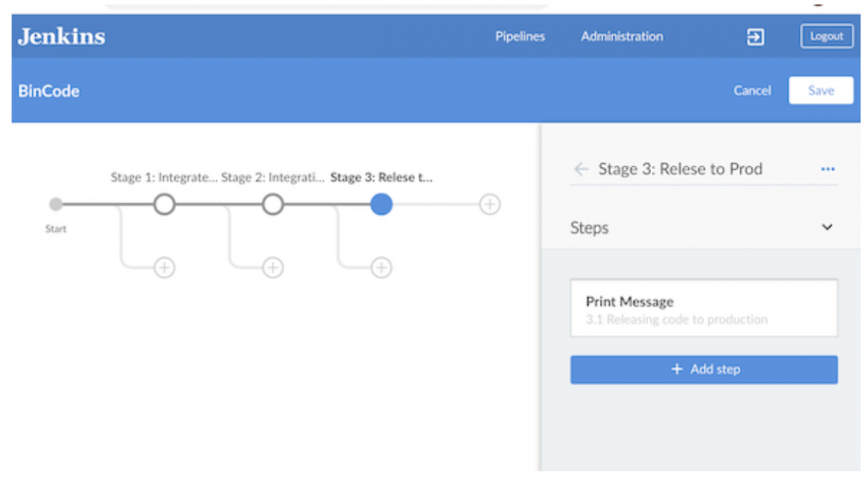
Task: Click the back arrow beside Stage 3 title
Action: tap(581, 169)
